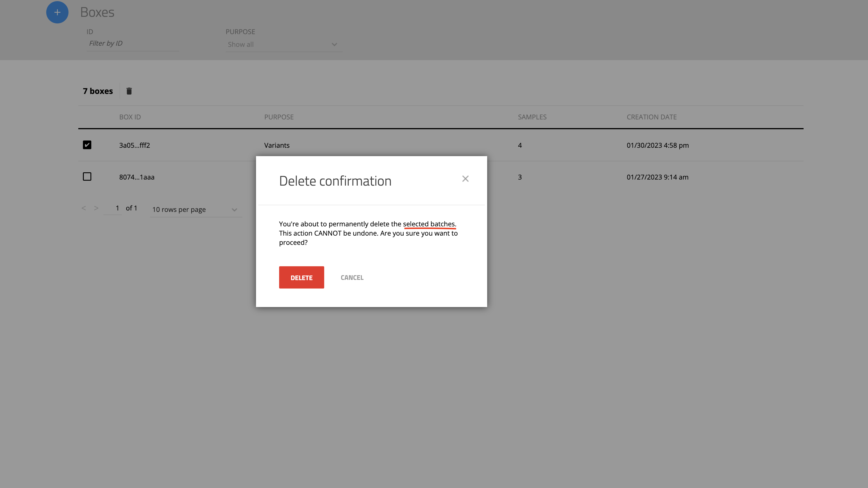This screenshot has height=488, width=868.
Task: Sort by SAMPLES column header
Action: point(532,117)
